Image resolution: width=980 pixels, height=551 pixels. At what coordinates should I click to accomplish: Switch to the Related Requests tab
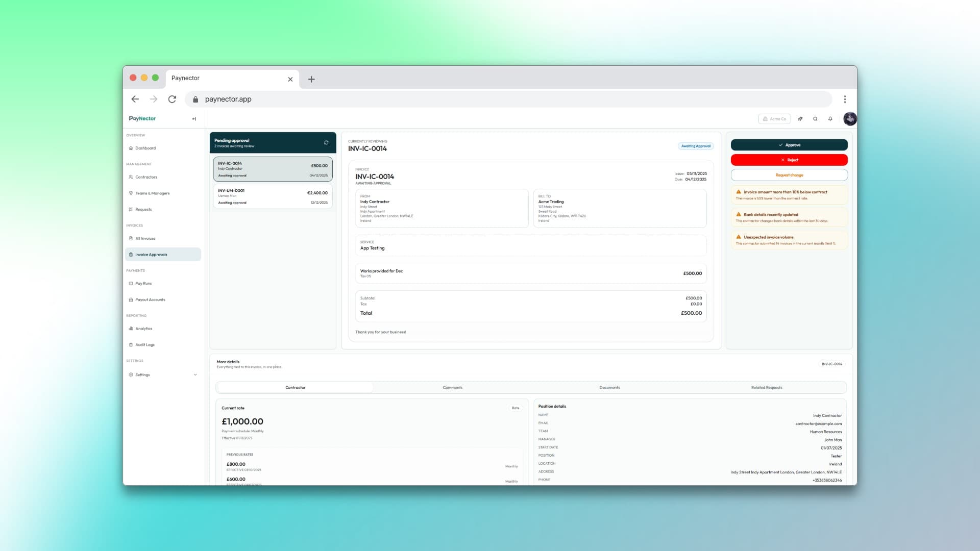click(x=766, y=387)
